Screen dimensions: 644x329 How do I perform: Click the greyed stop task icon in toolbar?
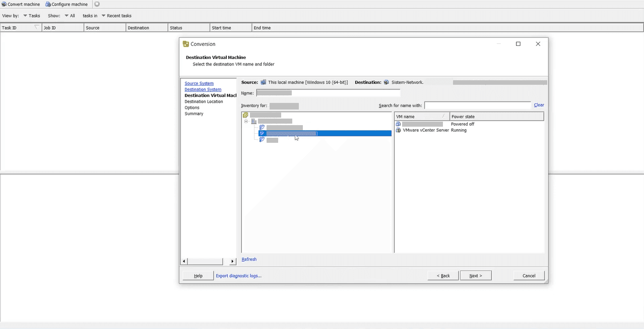pos(97,4)
